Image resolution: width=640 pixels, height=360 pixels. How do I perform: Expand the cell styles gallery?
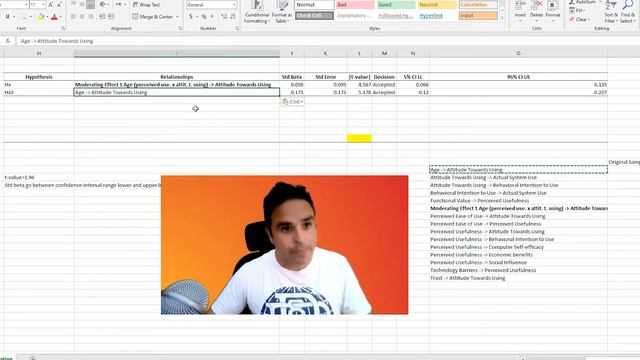502,18
